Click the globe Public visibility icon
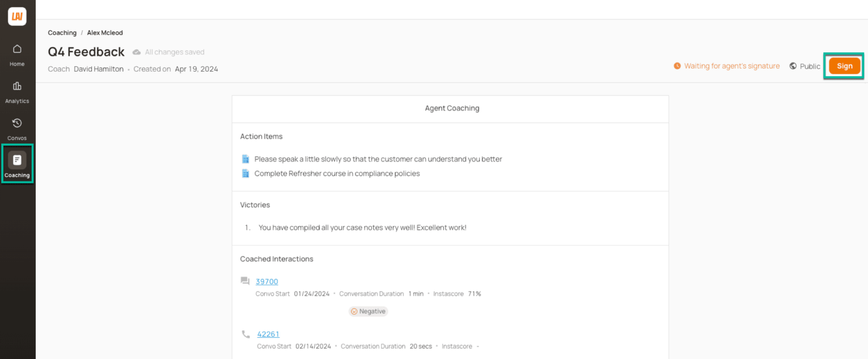868x359 pixels. pyautogui.click(x=793, y=66)
